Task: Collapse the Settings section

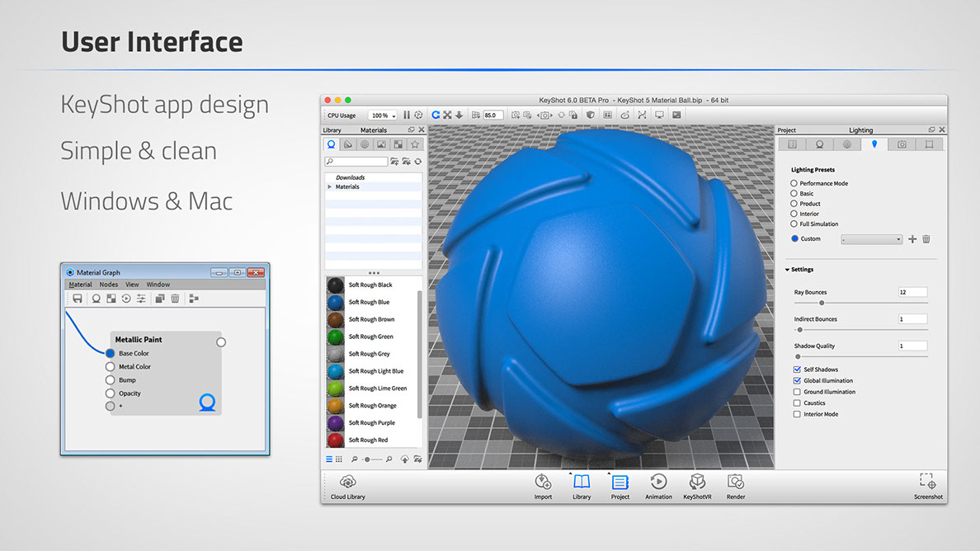Action: click(x=788, y=270)
